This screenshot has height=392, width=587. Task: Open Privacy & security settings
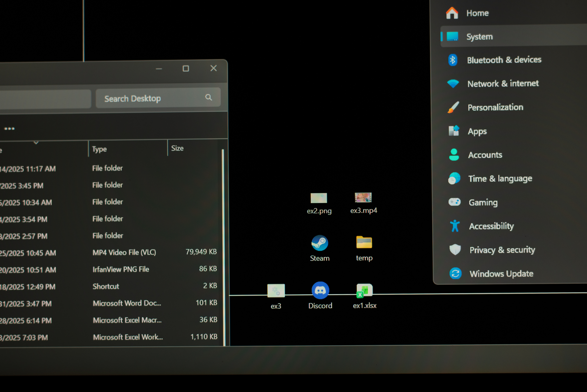click(502, 250)
